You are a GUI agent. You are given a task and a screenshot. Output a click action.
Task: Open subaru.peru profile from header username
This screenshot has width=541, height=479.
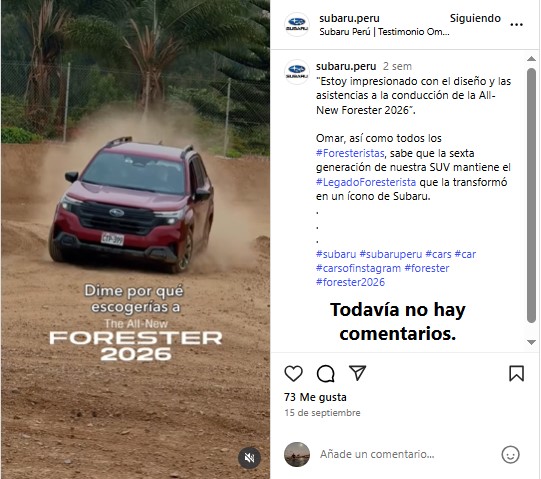(x=349, y=18)
